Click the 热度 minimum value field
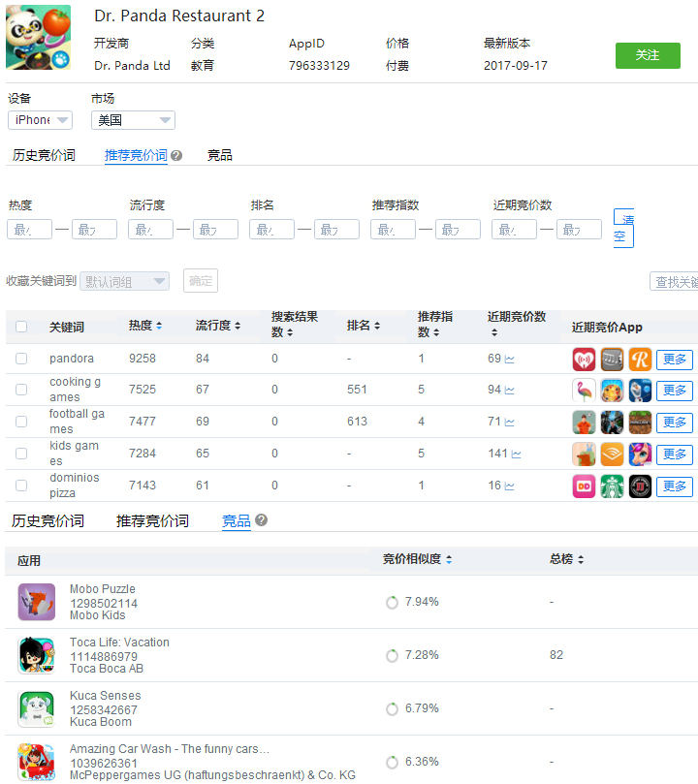This screenshot has width=698, height=784. click(29, 230)
